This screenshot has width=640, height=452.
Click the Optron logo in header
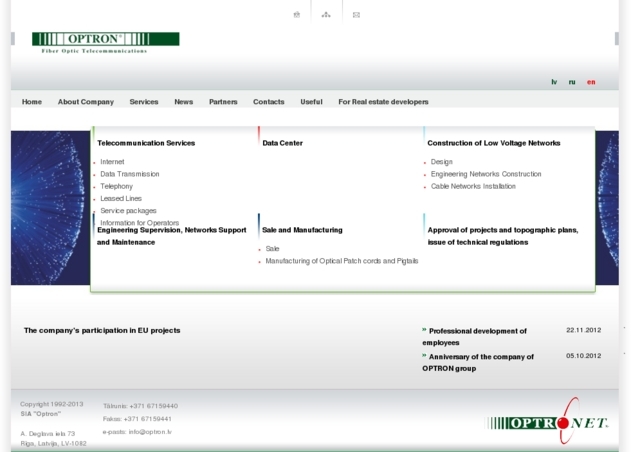click(105, 42)
